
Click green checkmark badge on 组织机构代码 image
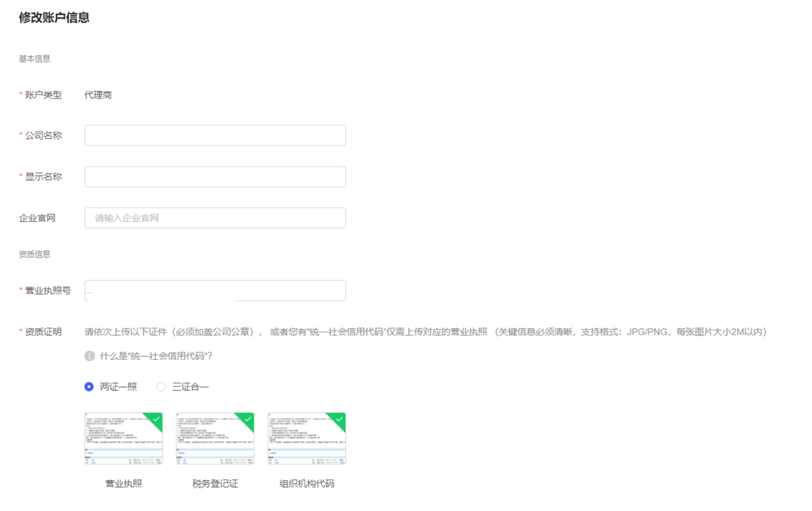tap(339, 419)
